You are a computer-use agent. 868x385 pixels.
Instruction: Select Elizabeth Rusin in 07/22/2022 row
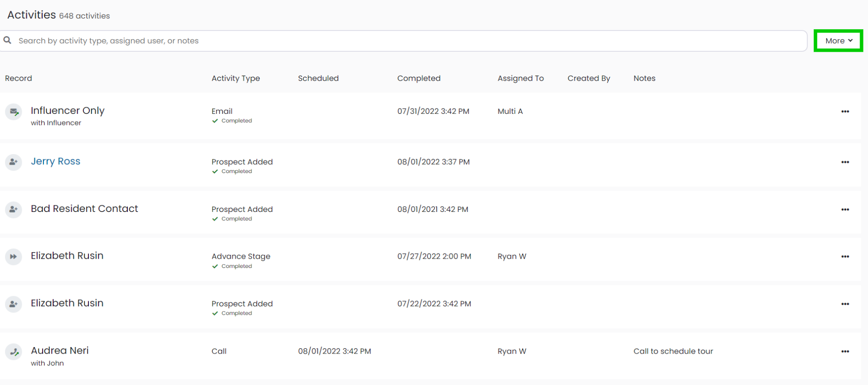pyautogui.click(x=67, y=303)
